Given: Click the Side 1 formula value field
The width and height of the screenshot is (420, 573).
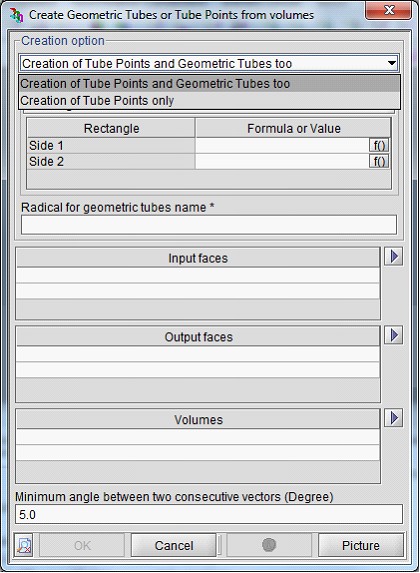Looking at the screenshot, I should [x=282, y=145].
